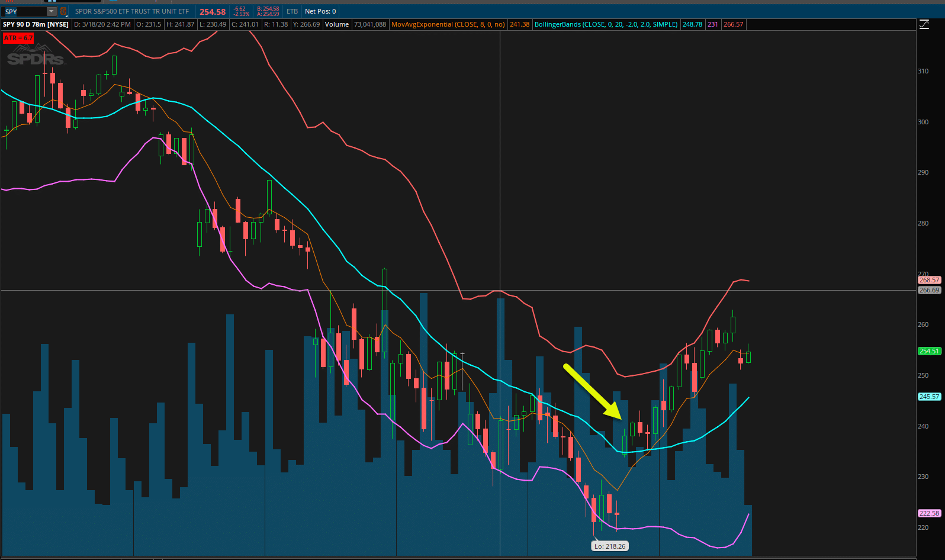
Task: Click the Bollinger lower band value 231
Action: coord(713,24)
